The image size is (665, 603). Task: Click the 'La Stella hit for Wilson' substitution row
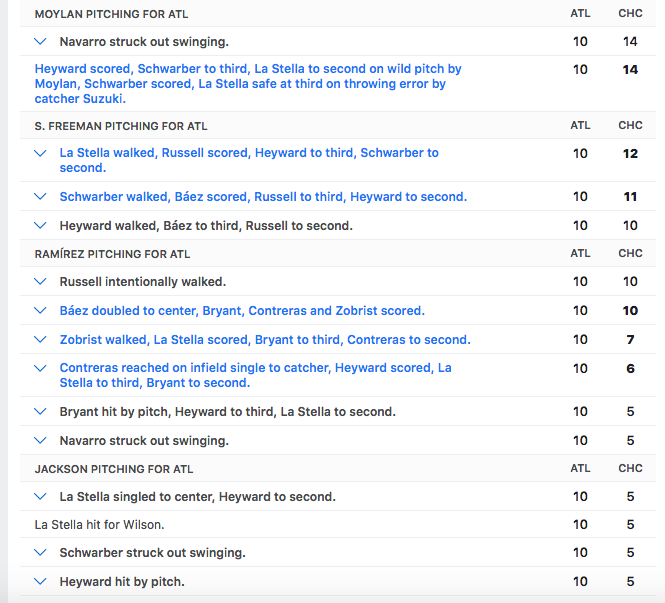(x=99, y=525)
